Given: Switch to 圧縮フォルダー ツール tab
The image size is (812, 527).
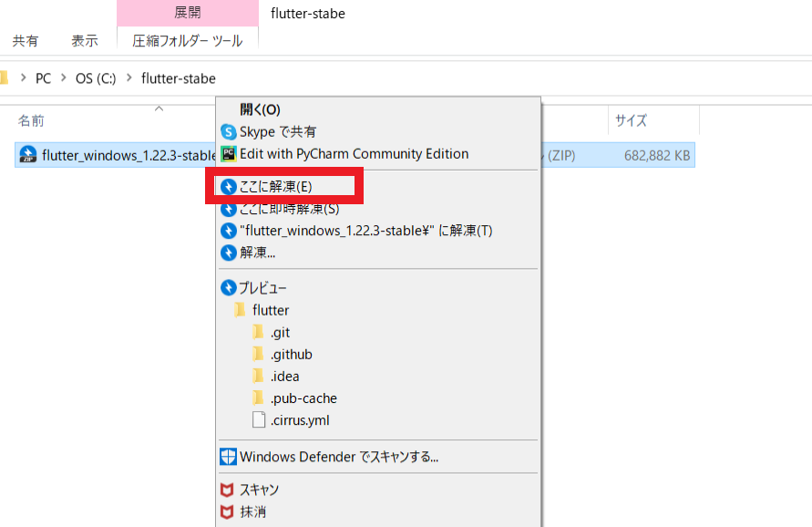Looking at the screenshot, I should 188,41.
